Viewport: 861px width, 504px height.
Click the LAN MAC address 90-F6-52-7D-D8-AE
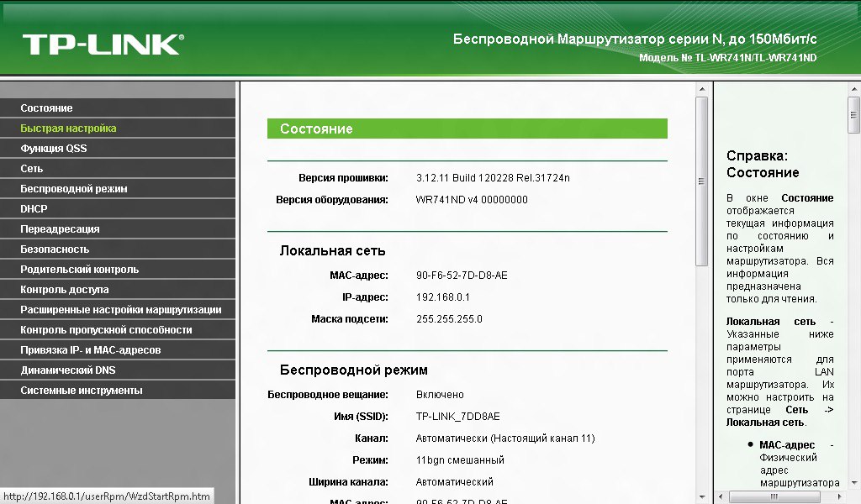point(462,276)
